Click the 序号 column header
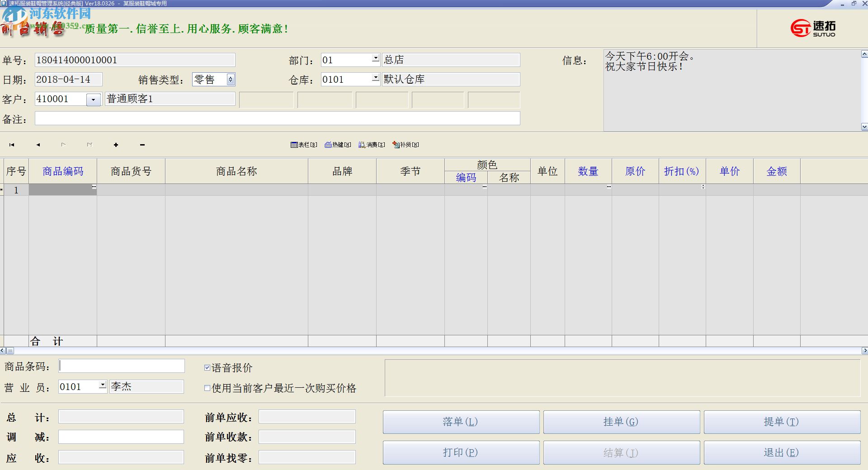The height and width of the screenshot is (470, 868). click(x=16, y=171)
